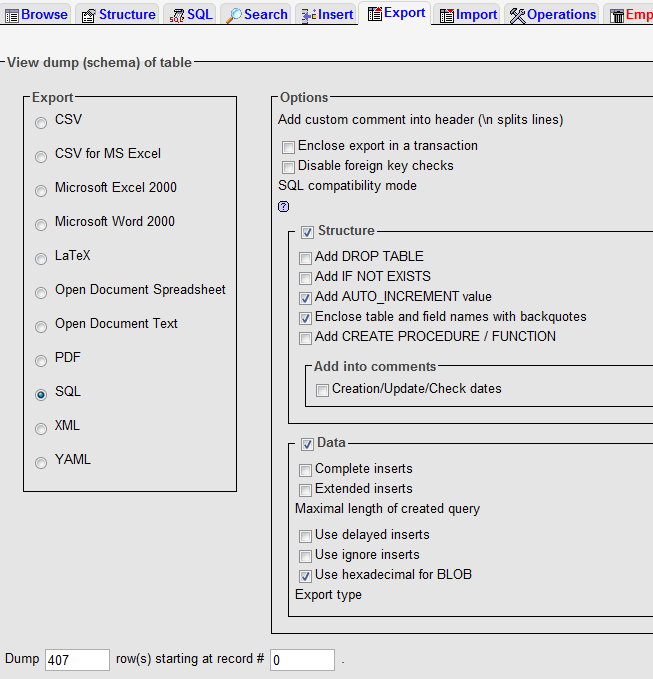The image size is (653, 679).
Task: Open SQL compatibility mode help icon
Action: pyautogui.click(x=284, y=206)
